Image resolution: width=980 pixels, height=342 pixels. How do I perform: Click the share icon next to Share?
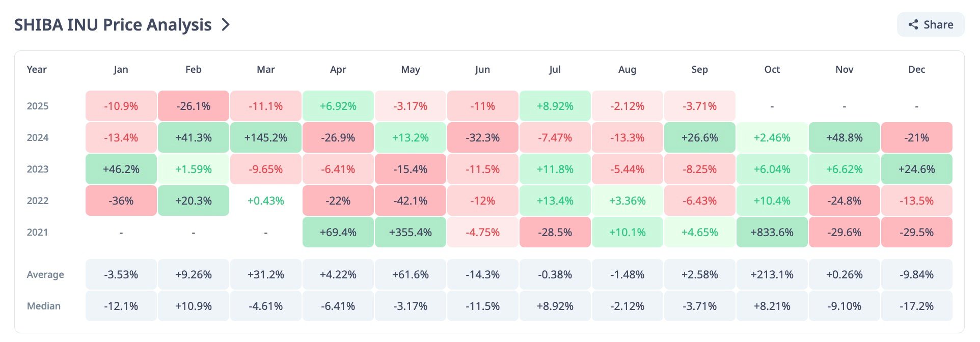click(x=913, y=24)
